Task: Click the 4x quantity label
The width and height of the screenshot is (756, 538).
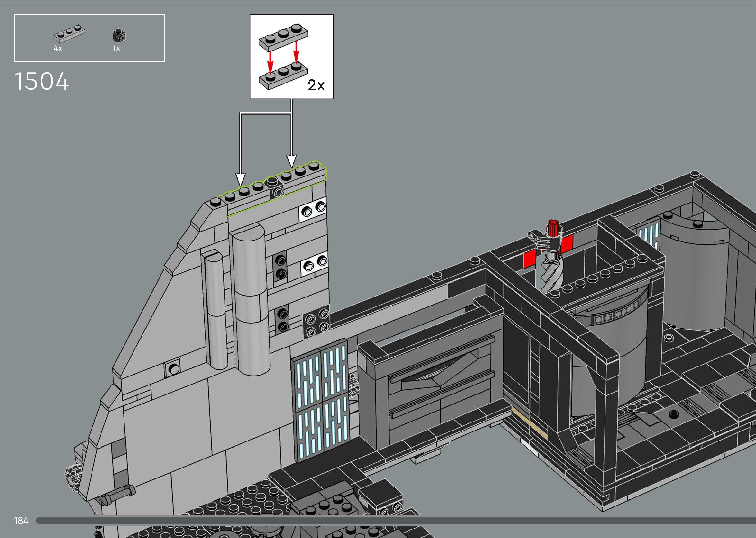Action: pos(58,48)
